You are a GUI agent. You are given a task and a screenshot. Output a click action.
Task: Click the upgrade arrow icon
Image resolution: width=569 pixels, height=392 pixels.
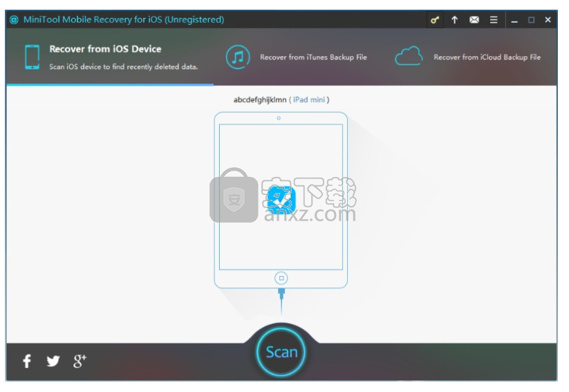click(454, 20)
